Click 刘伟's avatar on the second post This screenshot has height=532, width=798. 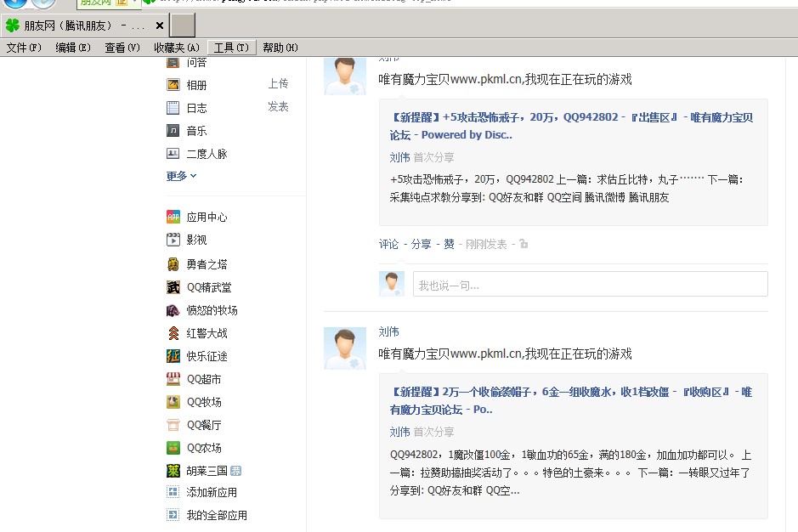[345, 348]
